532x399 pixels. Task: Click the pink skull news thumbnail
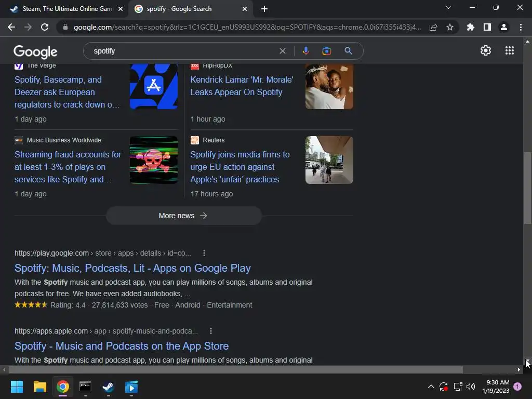[154, 160]
